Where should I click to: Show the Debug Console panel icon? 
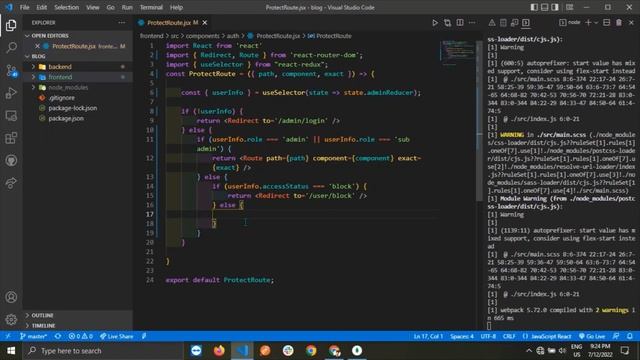point(515,23)
